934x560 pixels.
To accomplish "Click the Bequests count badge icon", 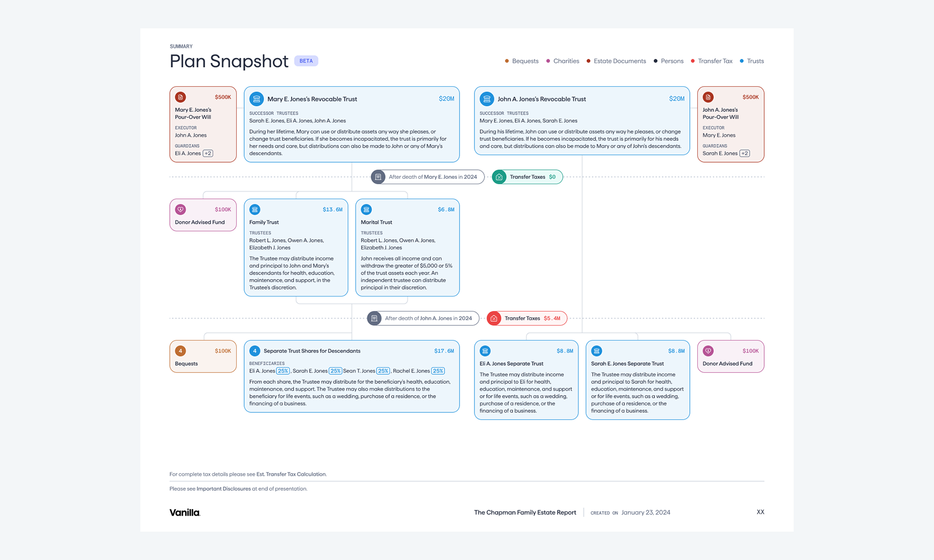I will click(180, 351).
